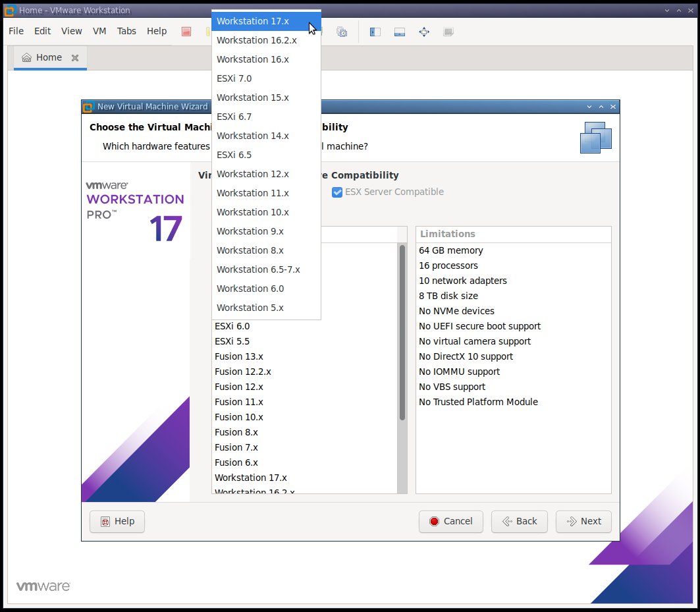The height and width of the screenshot is (612, 700).
Task: Click the grayed Unity mode toolbar icon
Action: tap(448, 32)
